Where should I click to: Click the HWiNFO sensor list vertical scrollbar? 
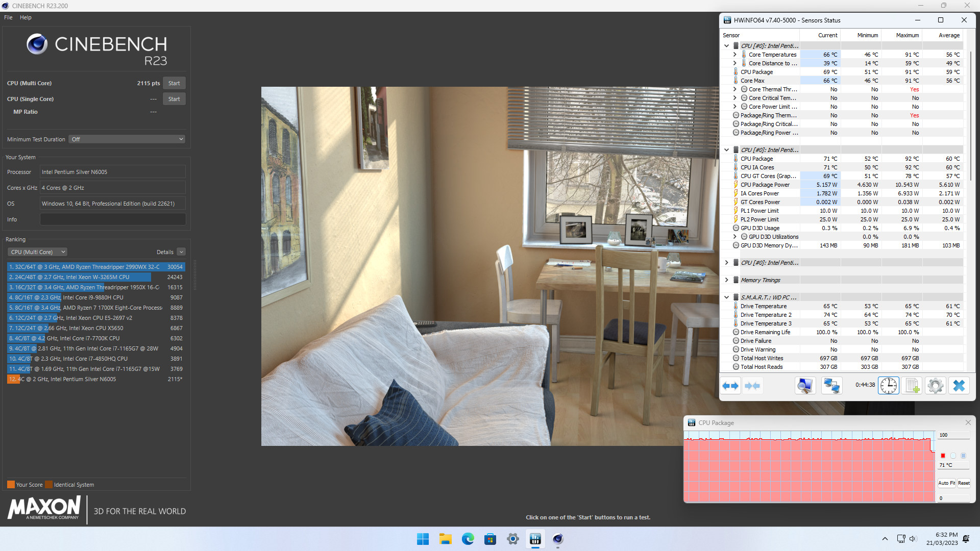click(970, 115)
